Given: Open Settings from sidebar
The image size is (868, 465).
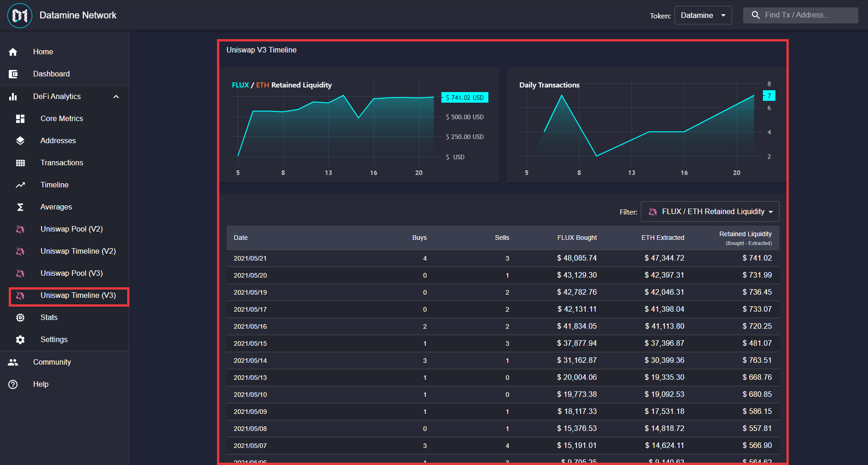Looking at the screenshot, I should tap(65, 340).
